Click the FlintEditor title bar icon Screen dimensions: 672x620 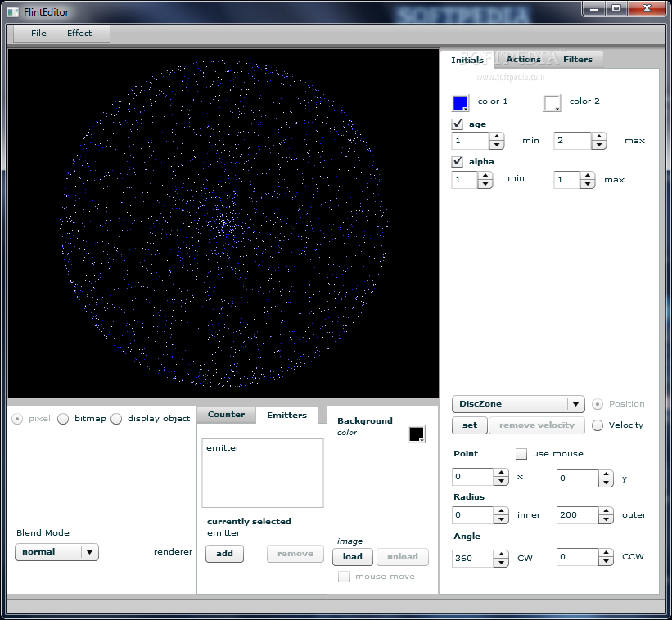13,12
